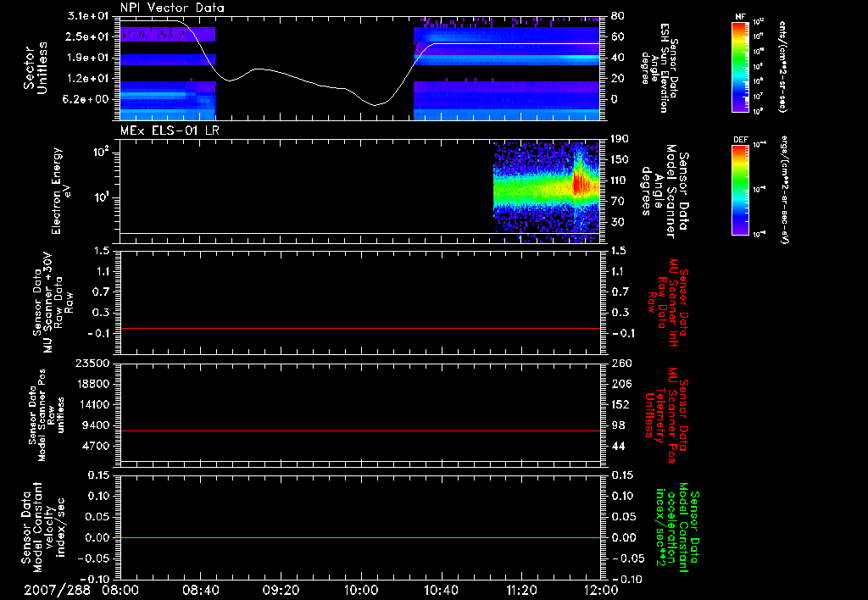Click the red line in MU Scanner +30V panel
Viewport: 868px width, 600px height.
tap(359, 328)
